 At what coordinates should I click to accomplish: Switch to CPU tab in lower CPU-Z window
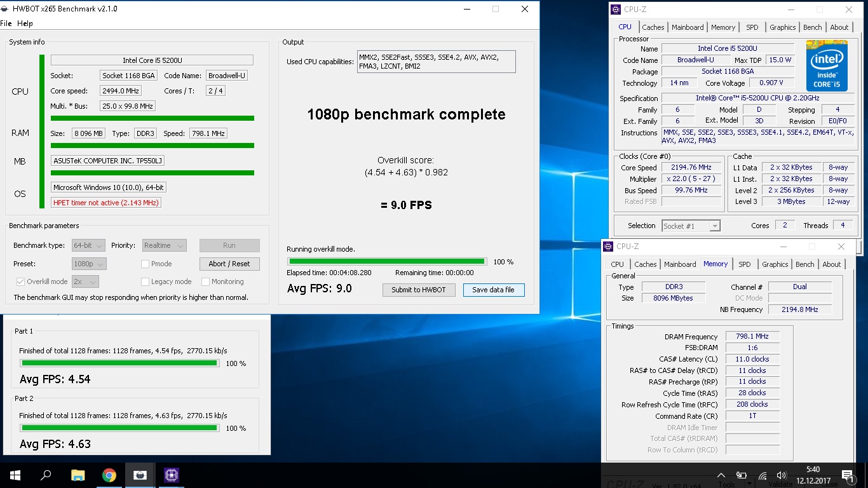click(x=617, y=264)
